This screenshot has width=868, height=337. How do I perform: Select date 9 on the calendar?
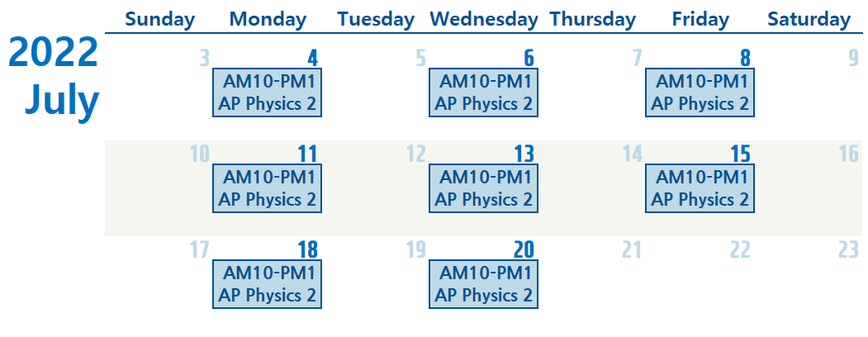pos(854,58)
